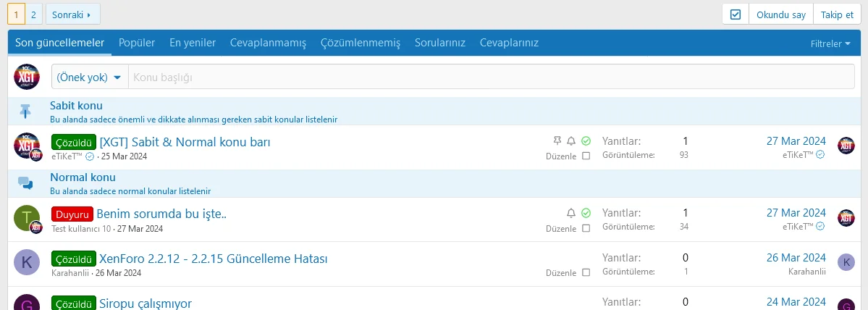Click the Okundu say button
The height and width of the screenshot is (310, 868).
[780, 14]
